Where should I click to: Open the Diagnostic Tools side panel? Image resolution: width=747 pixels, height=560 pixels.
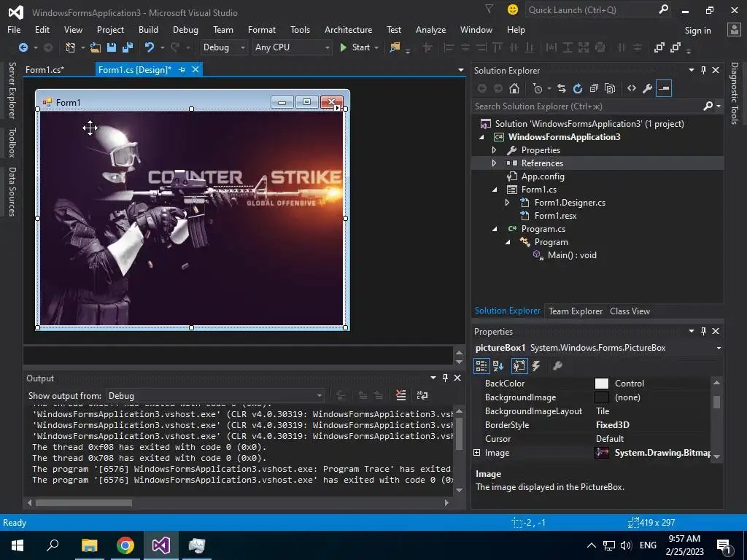(x=735, y=93)
